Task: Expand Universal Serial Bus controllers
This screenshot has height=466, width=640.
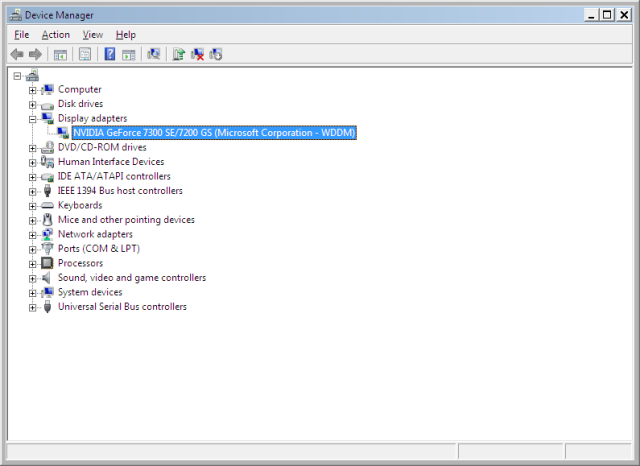Action: 32,308
